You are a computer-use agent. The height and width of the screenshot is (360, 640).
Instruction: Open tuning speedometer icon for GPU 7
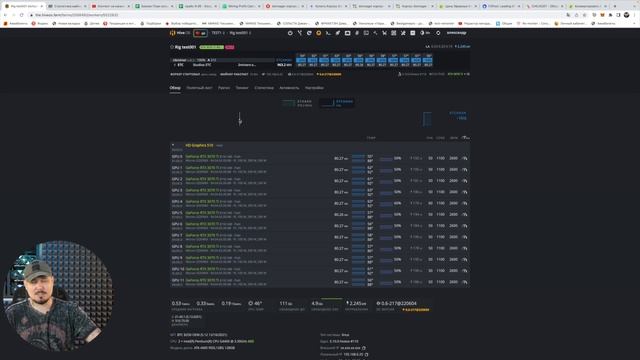pyautogui.click(x=464, y=237)
